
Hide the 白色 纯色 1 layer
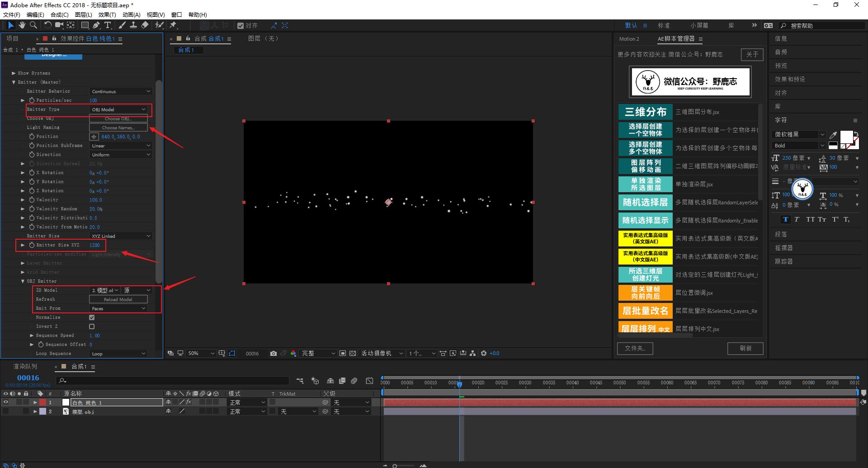point(6,402)
